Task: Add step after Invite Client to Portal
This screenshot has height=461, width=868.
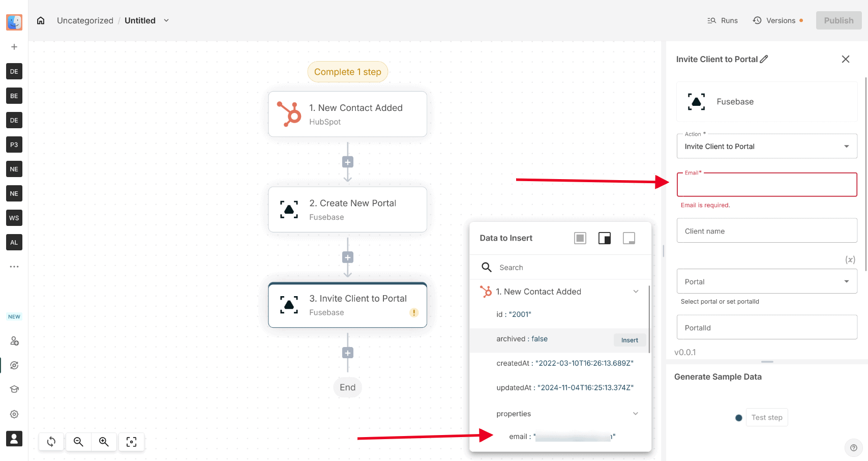Action: tap(348, 353)
